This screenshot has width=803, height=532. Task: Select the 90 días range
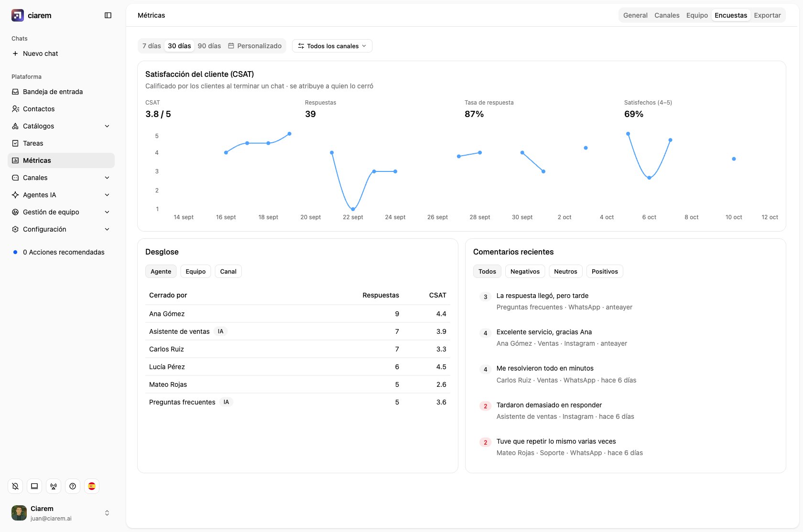tap(209, 46)
